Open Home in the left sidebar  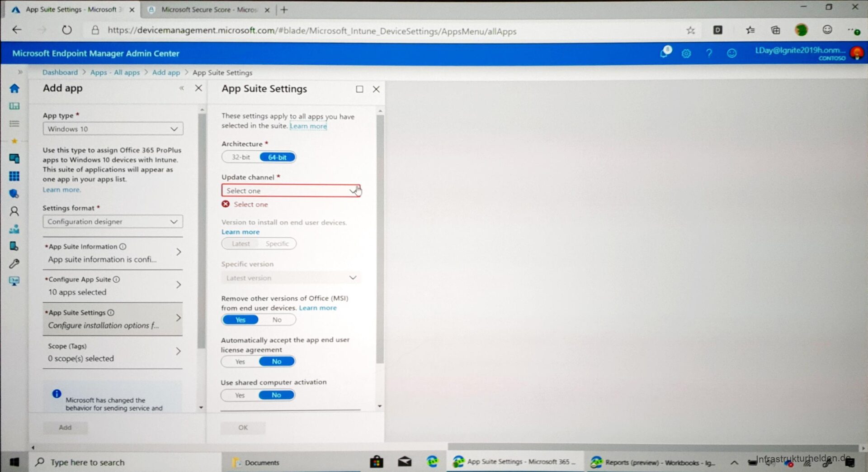[14, 88]
